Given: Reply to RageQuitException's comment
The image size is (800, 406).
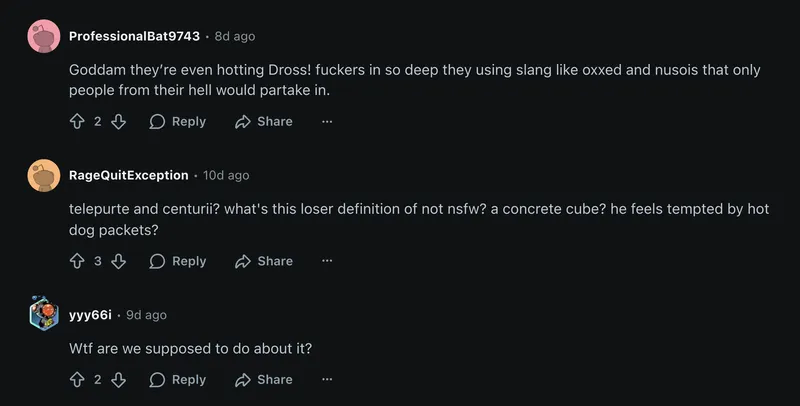Looking at the screenshot, I should coord(177,261).
